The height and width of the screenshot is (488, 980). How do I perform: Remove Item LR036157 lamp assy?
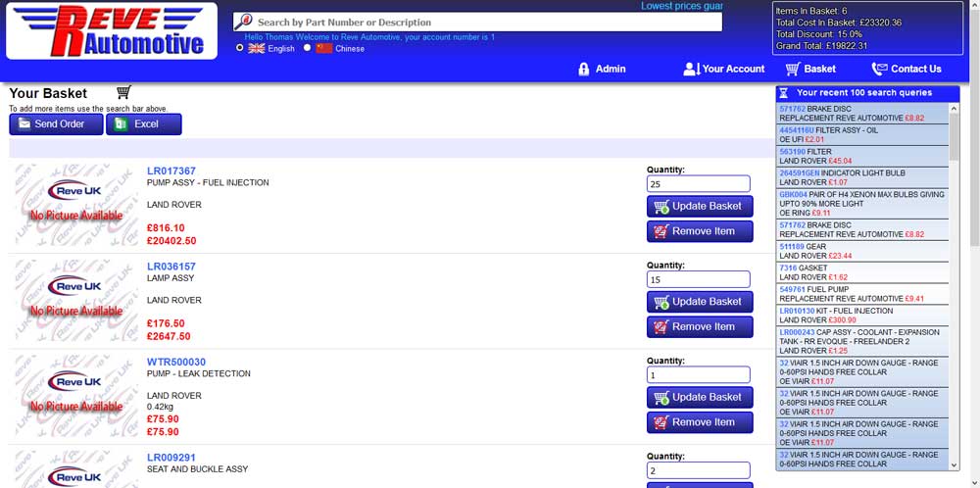click(x=700, y=326)
